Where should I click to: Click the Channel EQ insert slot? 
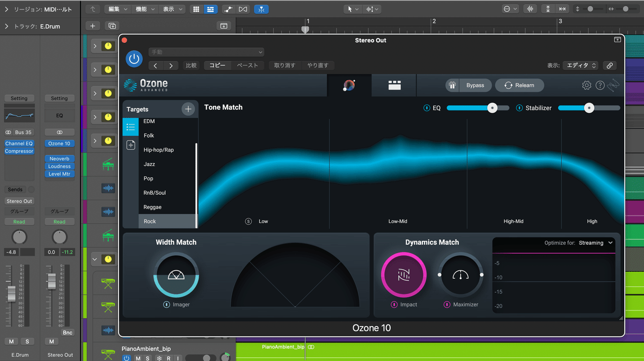(x=19, y=144)
